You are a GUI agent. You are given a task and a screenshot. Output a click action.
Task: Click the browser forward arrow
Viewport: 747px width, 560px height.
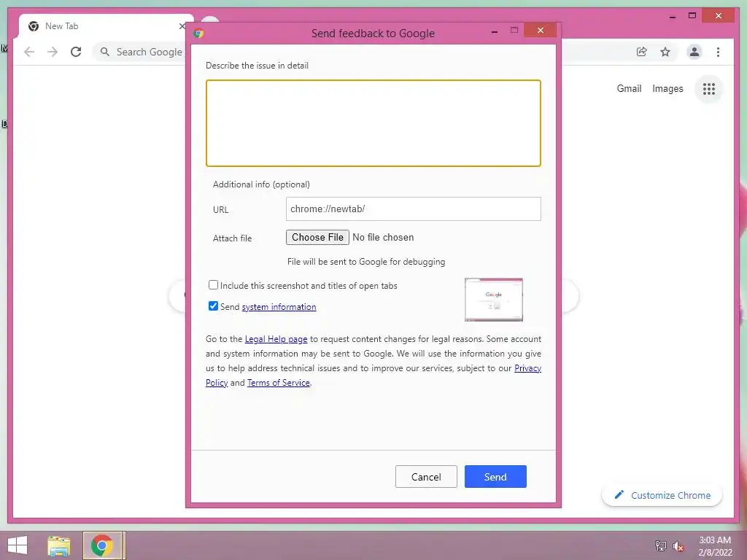tap(53, 52)
